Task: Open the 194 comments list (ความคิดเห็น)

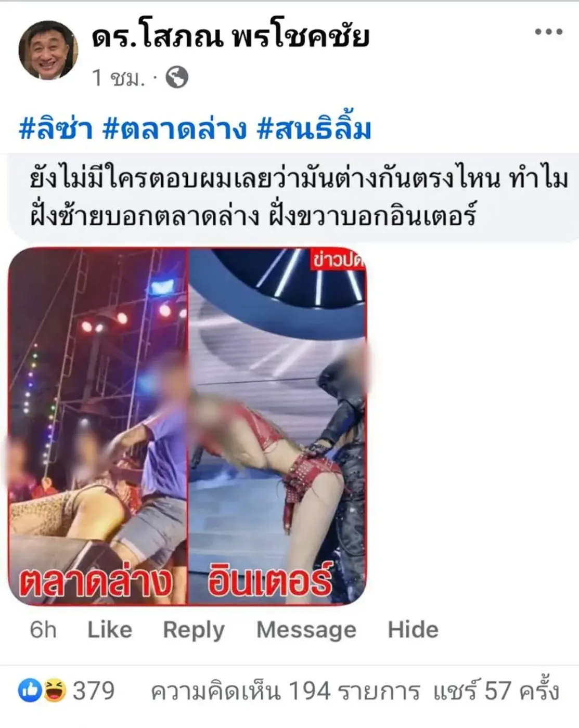Action: point(286,691)
